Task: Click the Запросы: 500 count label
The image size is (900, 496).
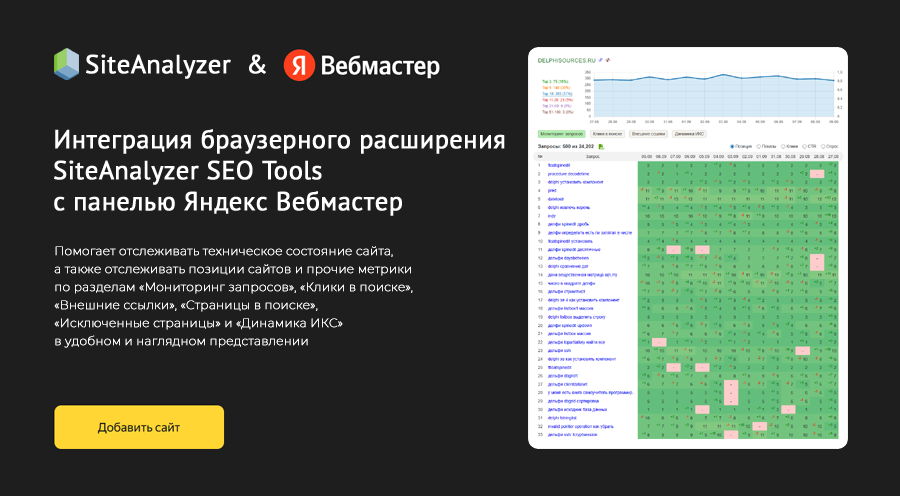Action: (567, 146)
